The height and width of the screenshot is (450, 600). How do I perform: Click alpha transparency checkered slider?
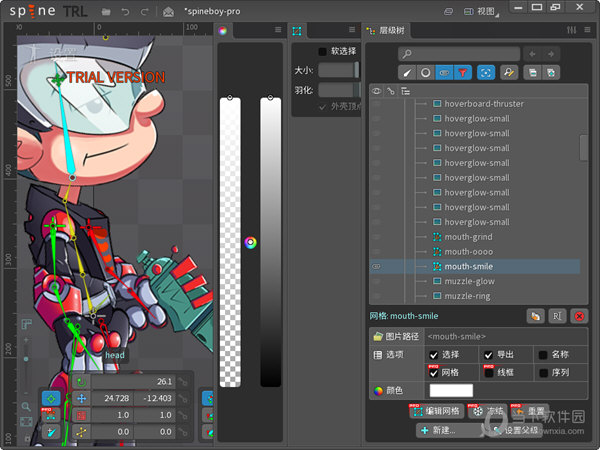point(230,242)
